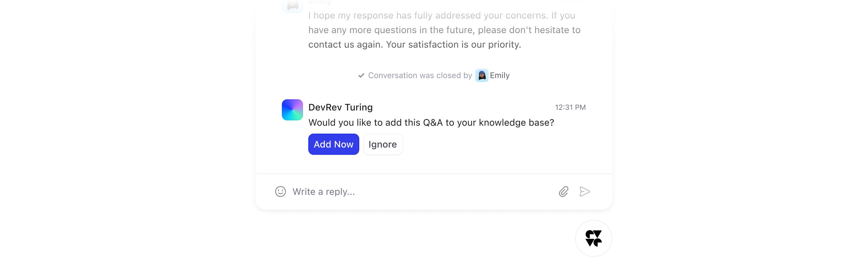Viewport: 868px width, 258px height.
Task: Click Emily's small avatar in closed notice
Action: [x=482, y=75]
